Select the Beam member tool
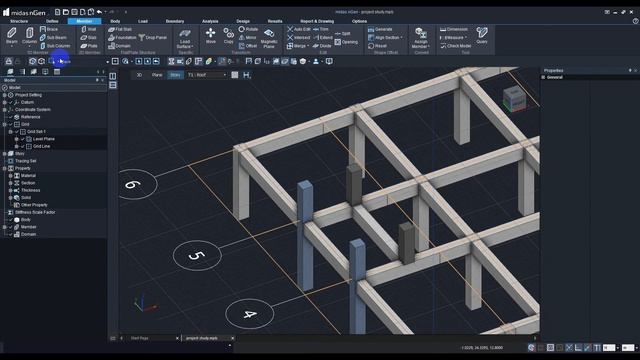Screen dimensions: 640x360 12,36
